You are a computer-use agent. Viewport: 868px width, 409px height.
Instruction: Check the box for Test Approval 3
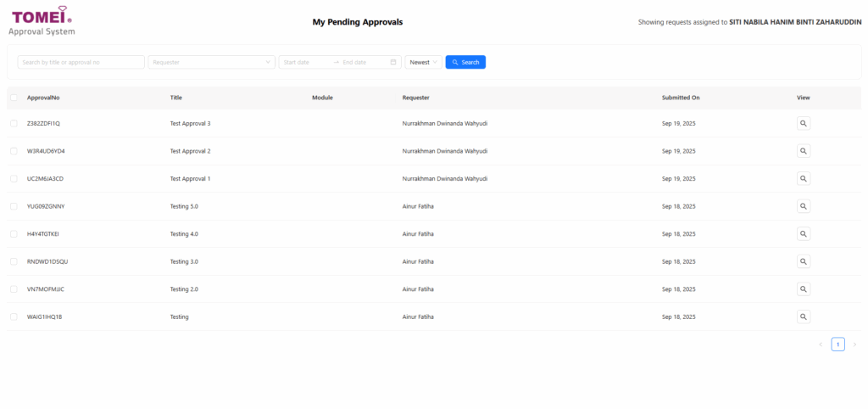14,123
